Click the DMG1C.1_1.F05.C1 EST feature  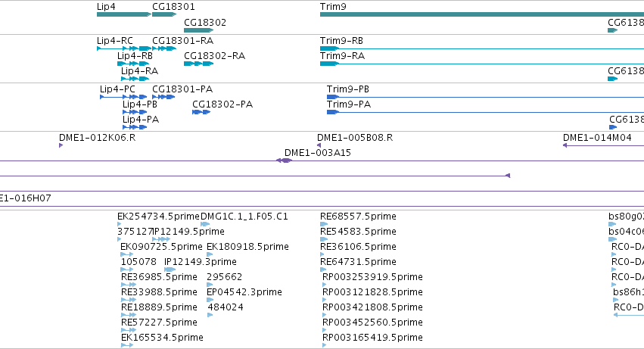[205, 224]
